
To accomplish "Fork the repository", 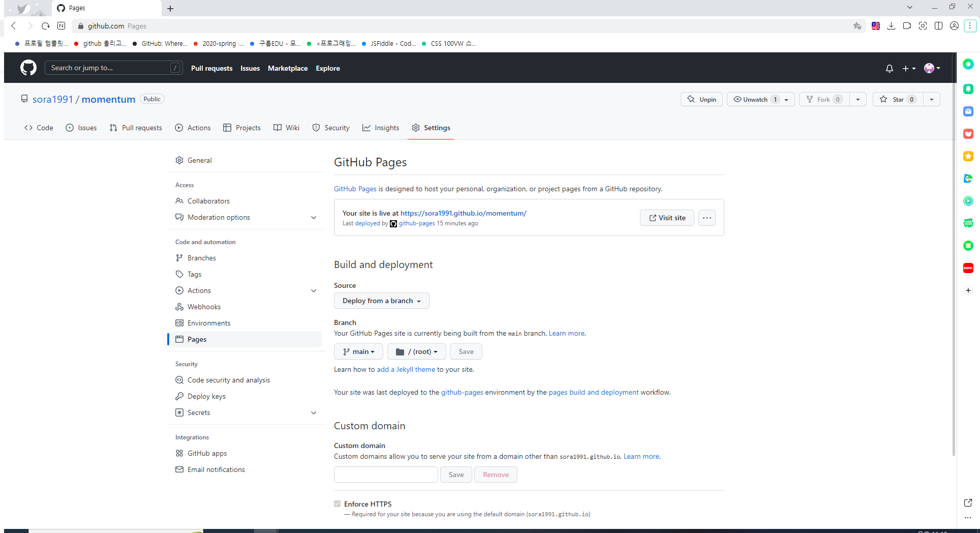I will (x=824, y=99).
